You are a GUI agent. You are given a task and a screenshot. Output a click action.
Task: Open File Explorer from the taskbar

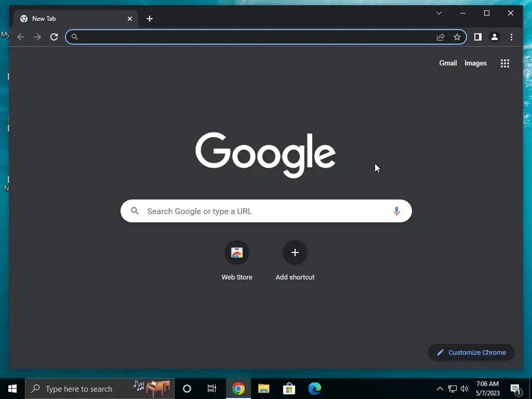point(263,389)
